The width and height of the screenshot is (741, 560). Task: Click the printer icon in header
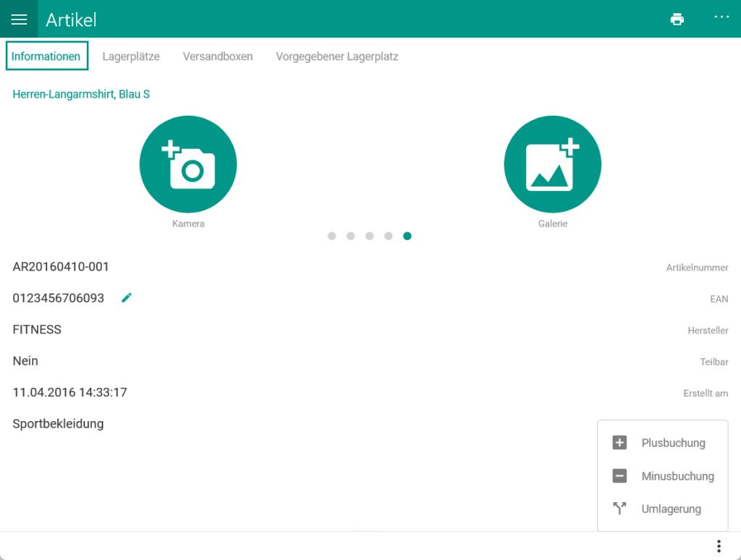click(x=677, y=20)
